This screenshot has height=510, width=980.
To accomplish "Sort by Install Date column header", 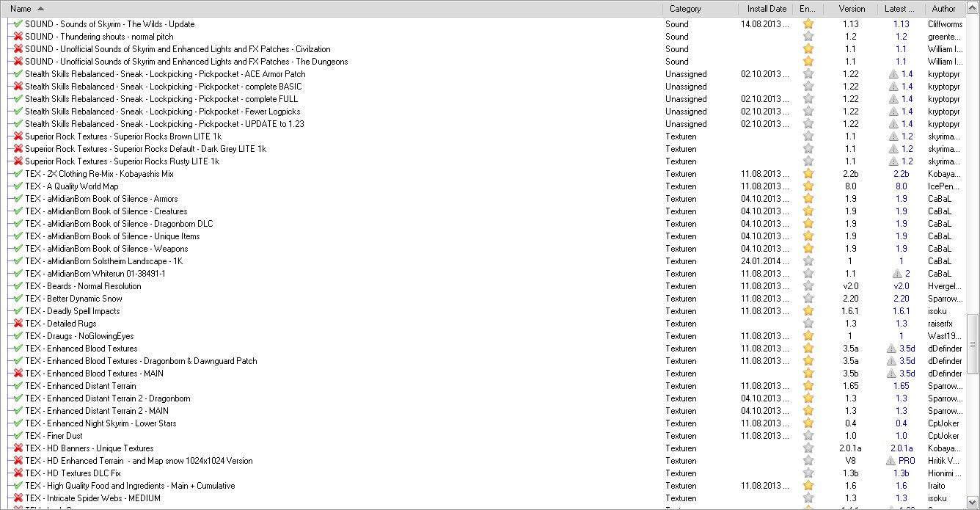I will click(x=767, y=9).
